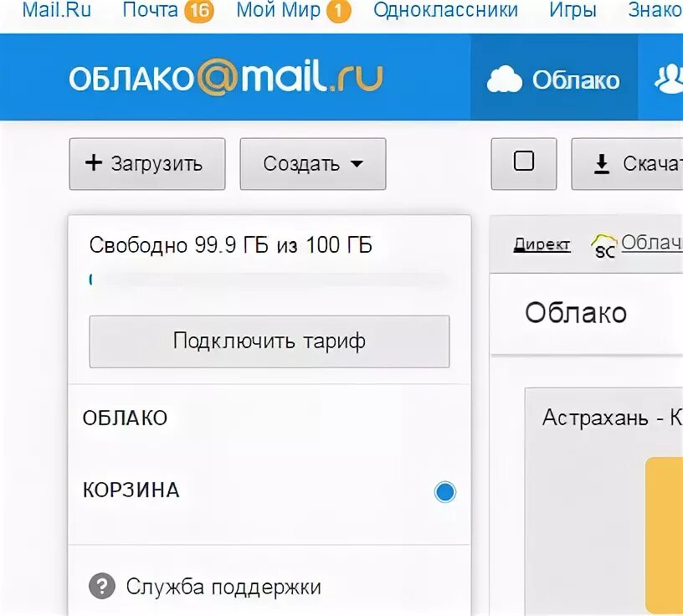The height and width of the screenshot is (616, 683).
Task: Open Почта in top navigation
Action: point(151,9)
